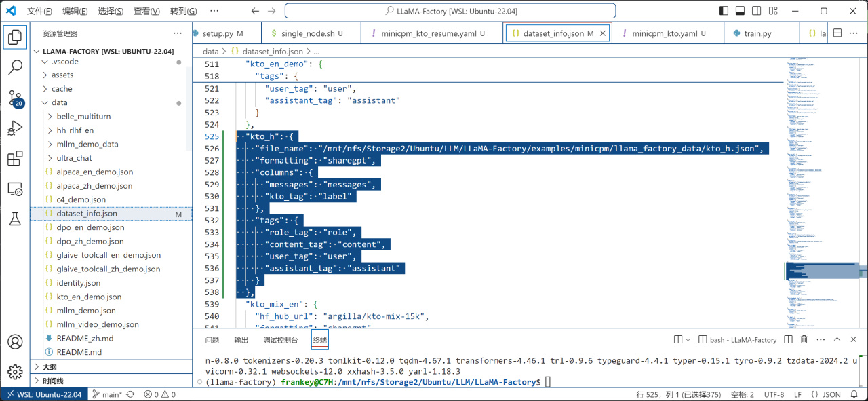Open editor more actions ellipsis in tab bar
The height and width of the screenshot is (401, 868).
click(x=854, y=33)
